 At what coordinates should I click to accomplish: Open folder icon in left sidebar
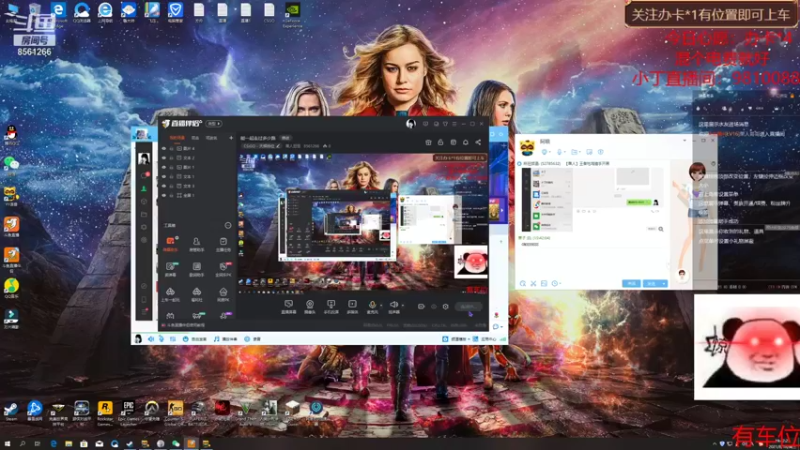point(144,214)
